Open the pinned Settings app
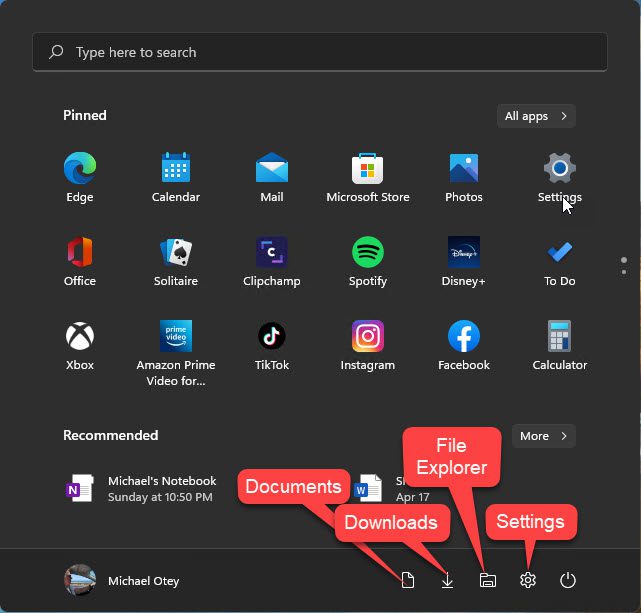641x613 pixels. [560, 177]
